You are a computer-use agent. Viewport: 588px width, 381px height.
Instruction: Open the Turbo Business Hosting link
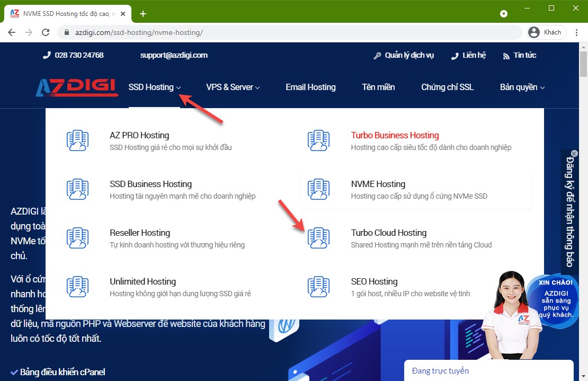(x=395, y=135)
